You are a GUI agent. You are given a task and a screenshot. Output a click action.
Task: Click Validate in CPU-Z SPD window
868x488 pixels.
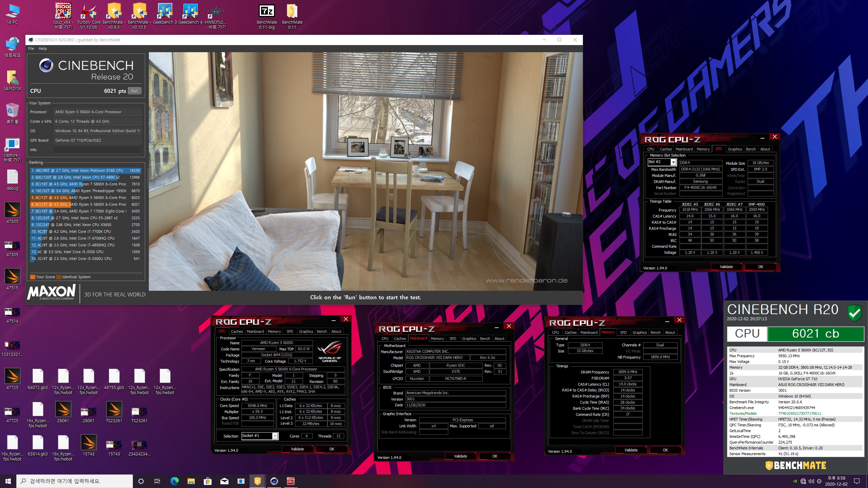726,267
